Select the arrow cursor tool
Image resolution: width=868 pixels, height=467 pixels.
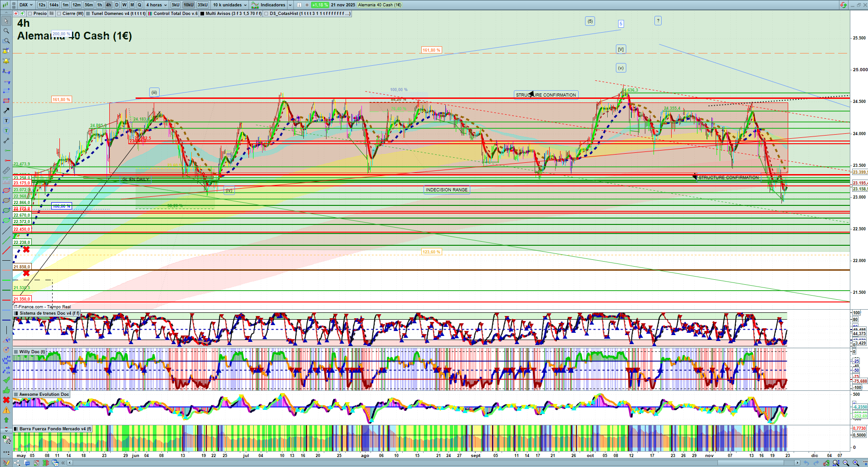6,21
